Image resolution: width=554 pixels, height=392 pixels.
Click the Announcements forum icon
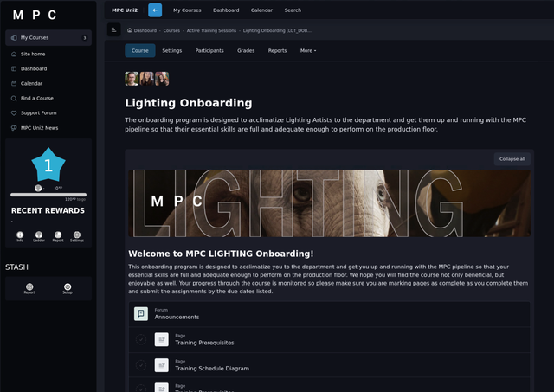tap(141, 313)
